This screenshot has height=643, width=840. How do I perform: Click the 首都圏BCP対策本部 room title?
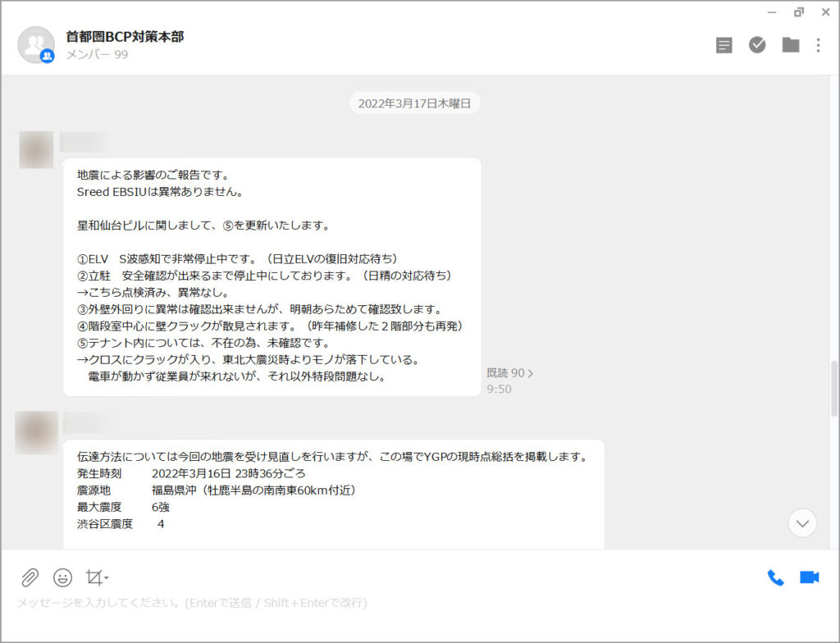point(125,36)
